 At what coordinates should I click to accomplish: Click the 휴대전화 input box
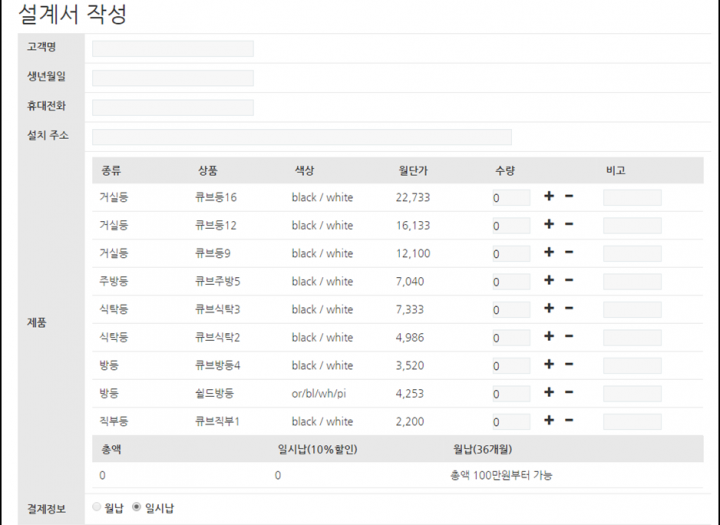coord(172,107)
